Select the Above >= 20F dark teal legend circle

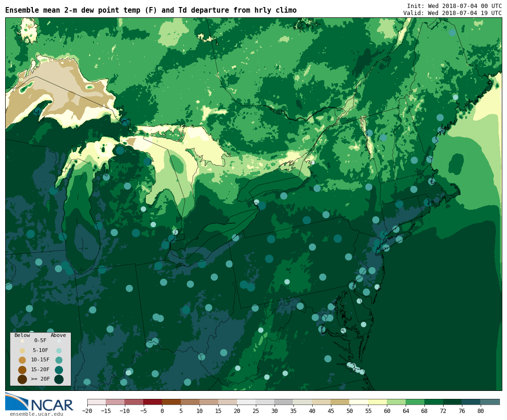59,379
